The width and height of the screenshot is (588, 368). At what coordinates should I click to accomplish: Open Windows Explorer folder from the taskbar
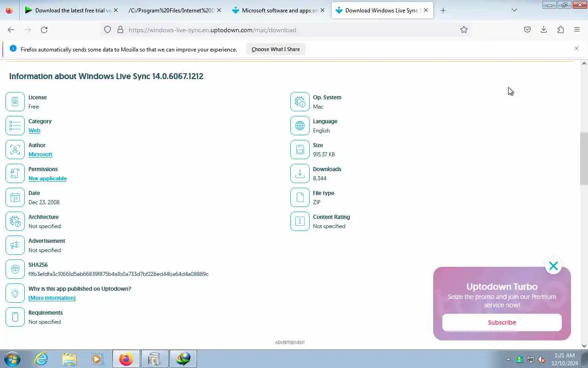69,359
